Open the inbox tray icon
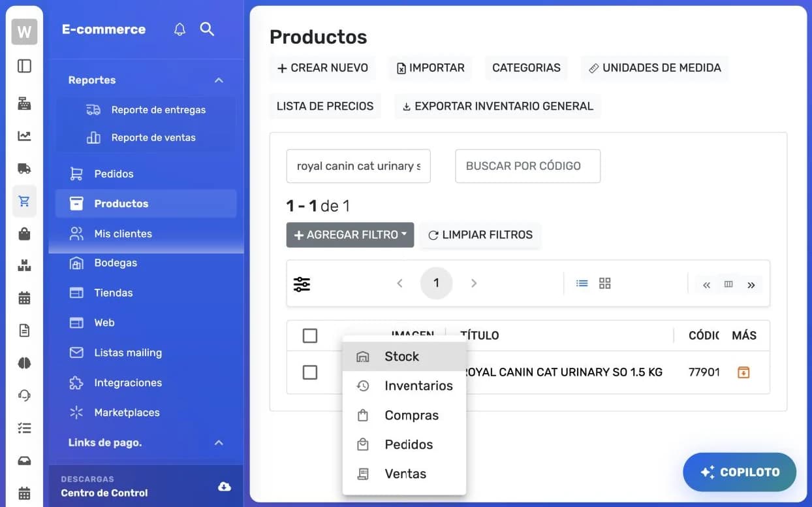This screenshot has height=507, width=812. [24, 461]
